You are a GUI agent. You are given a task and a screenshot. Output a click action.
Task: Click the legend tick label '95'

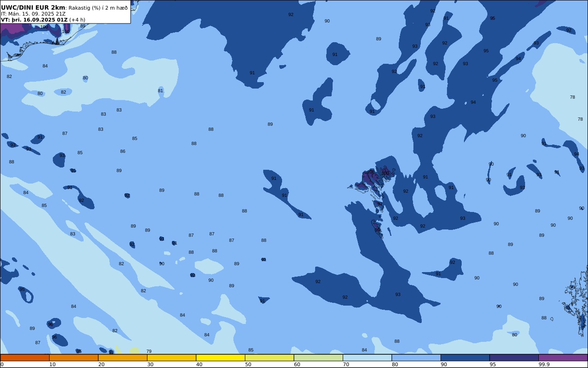click(x=493, y=364)
